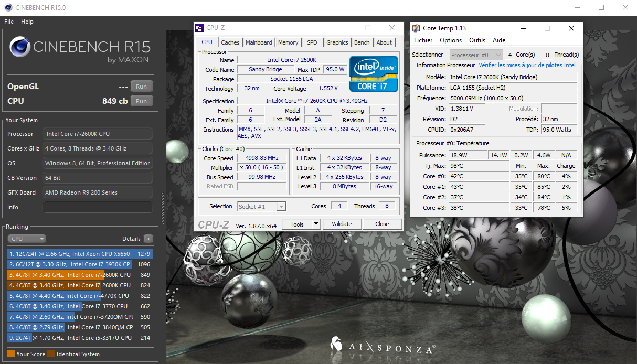This screenshot has height=364, width=637.
Task: Select ranking entry Core i7-3770 CPU
Action: click(80, 306)
